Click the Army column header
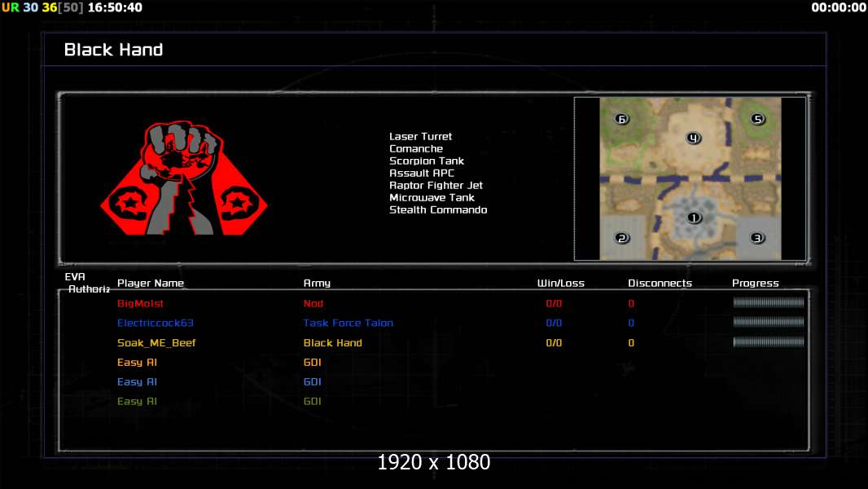Viewport: 868px width, 489px height. [x=317, y=283]
